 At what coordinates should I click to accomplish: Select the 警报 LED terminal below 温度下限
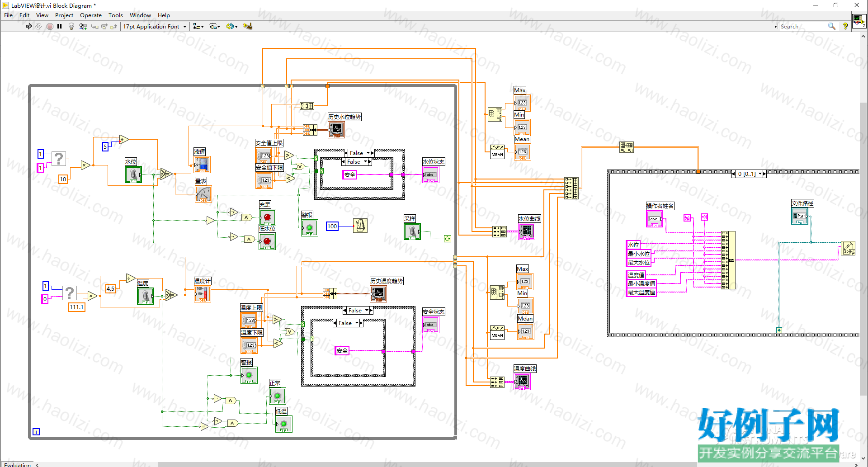click(x=249, y=375)
